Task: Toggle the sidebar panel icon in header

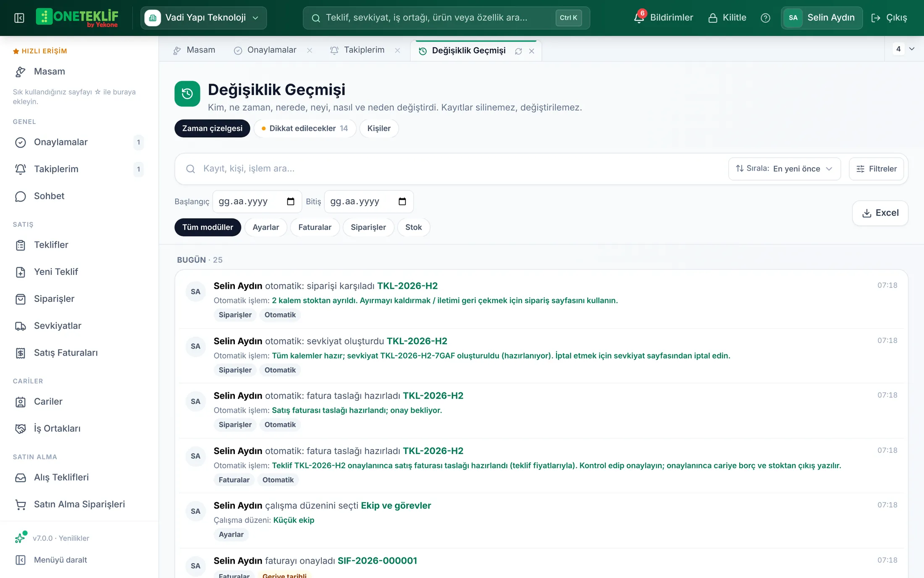Action: [19, 18]
